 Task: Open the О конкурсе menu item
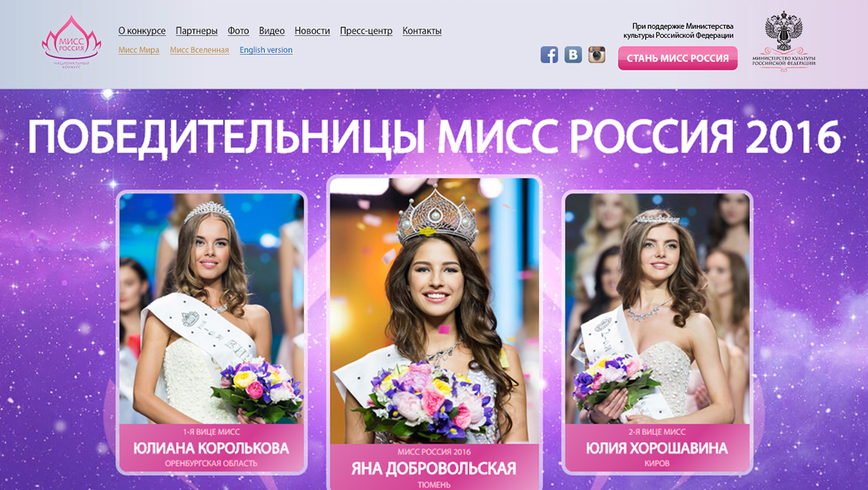click(142, 30)
